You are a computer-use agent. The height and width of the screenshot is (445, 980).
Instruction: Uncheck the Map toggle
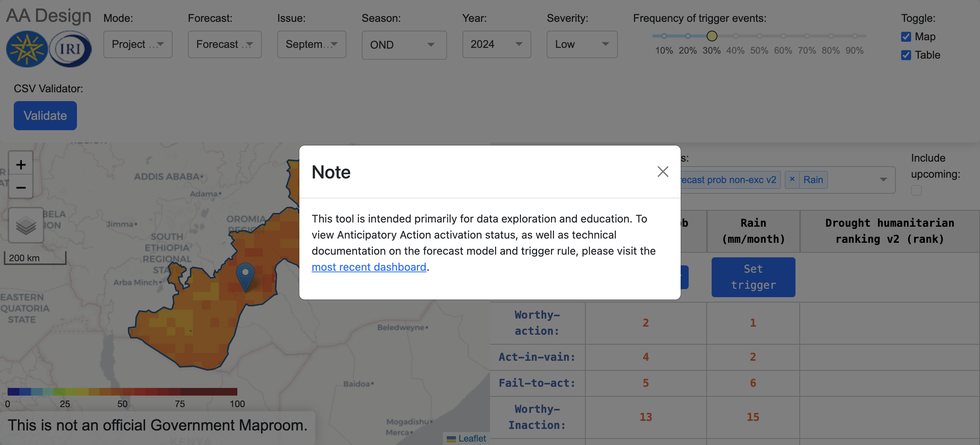(906, 36)
